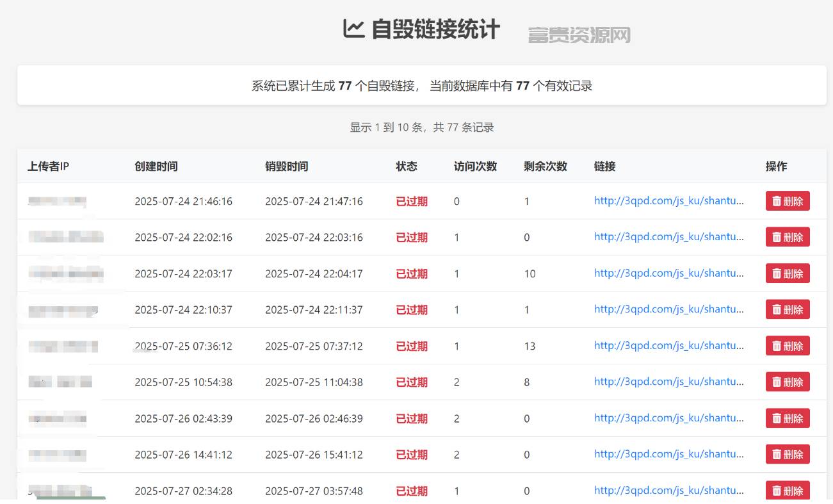
Task: Delete the record created 2025-07-24 22:03:17
Action: tap(788, 273)
